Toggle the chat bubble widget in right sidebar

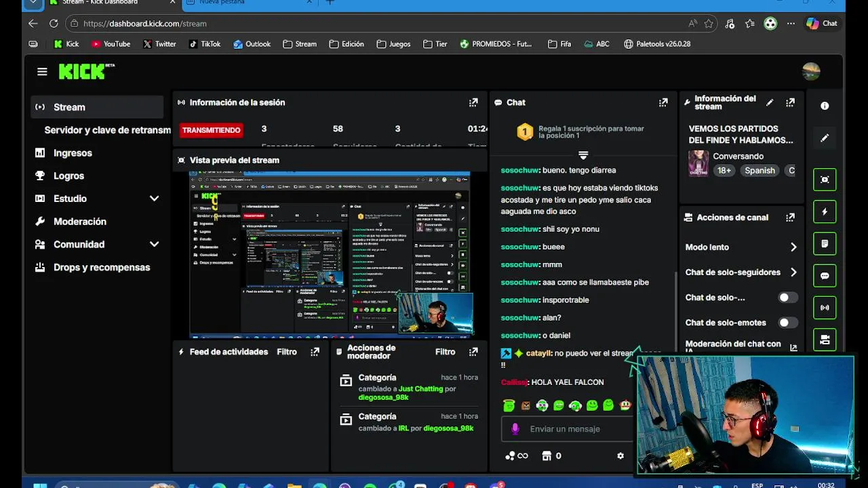[825, 276]
